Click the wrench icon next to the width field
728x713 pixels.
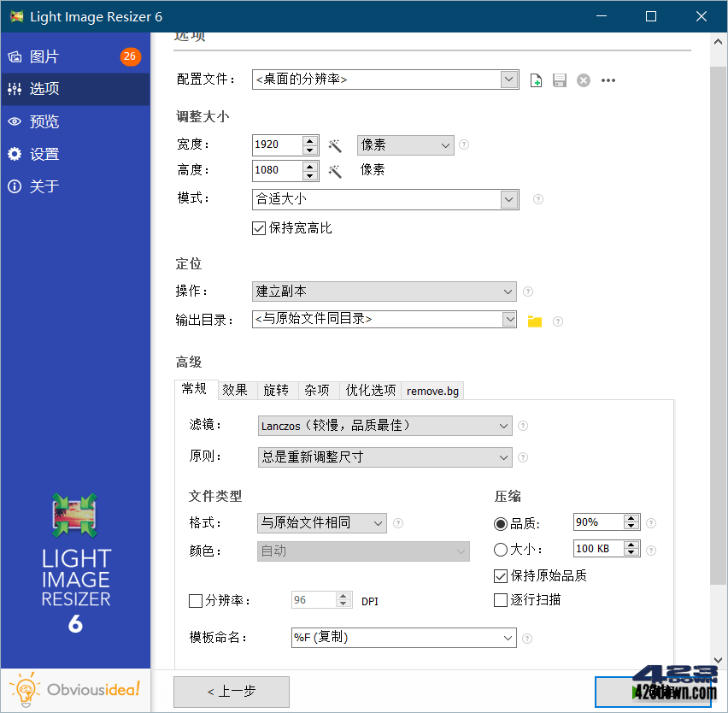pos(335,145)
